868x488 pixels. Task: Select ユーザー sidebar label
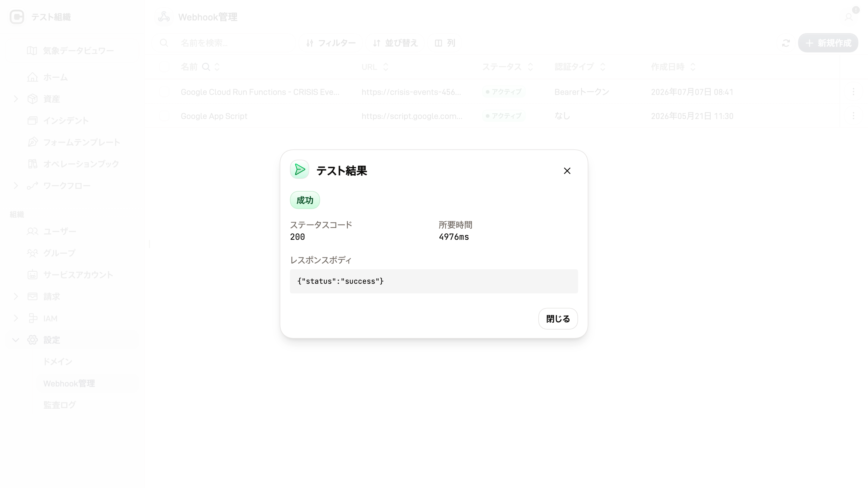coord(60,231)
